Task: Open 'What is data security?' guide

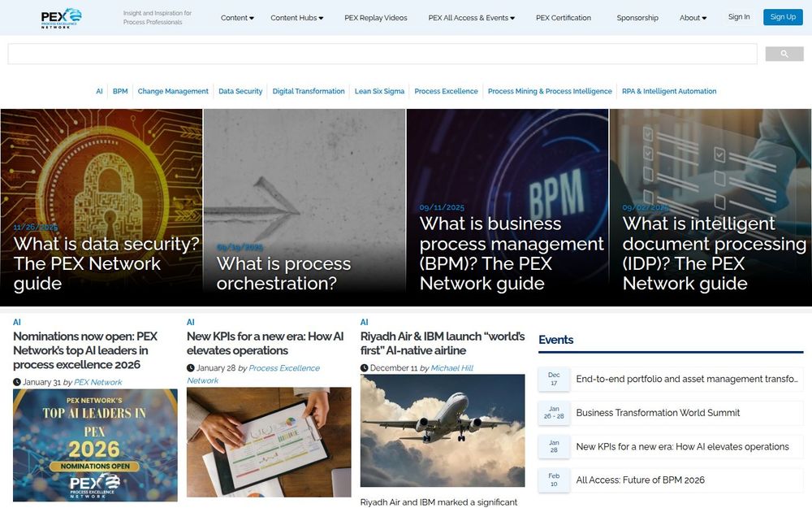Action: [106, 263]
